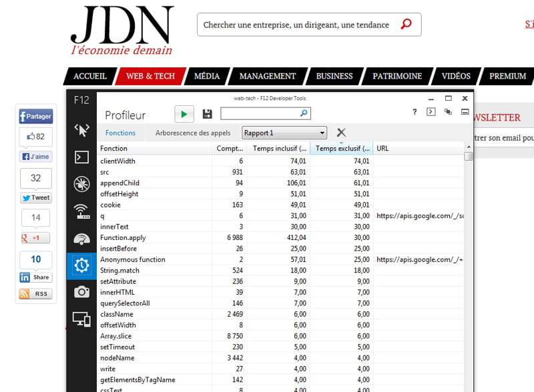The image size is (534, 392).
Task: Select the Array.slice row
Action: point(280,336)
